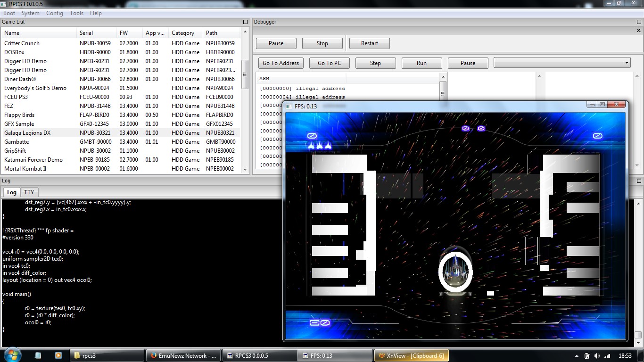Float the Game List panel
The image size is (644, 362).
(x=245, y=22)
